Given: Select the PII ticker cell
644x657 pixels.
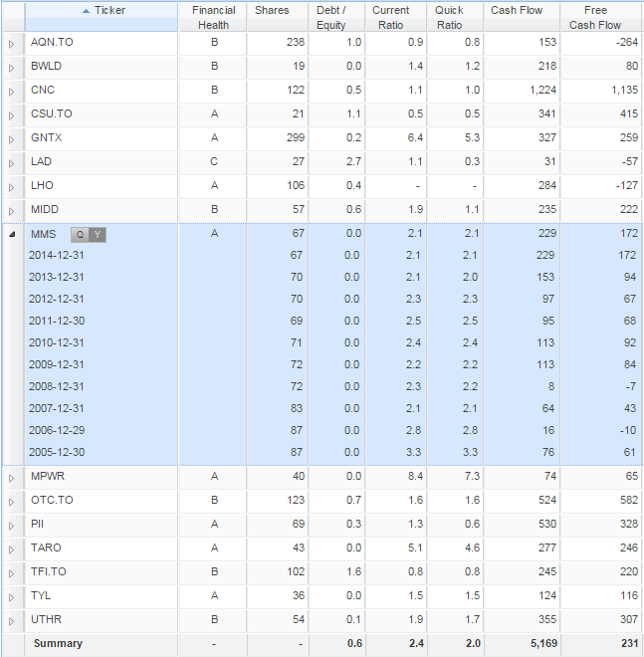Looking at the screenshot, I should pos(102,525).
